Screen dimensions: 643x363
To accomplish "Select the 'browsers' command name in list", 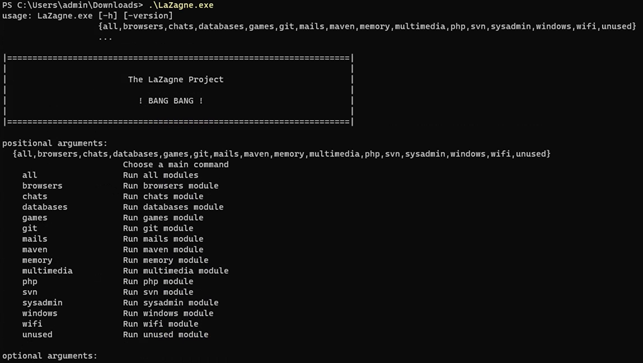I will (42, 185).
